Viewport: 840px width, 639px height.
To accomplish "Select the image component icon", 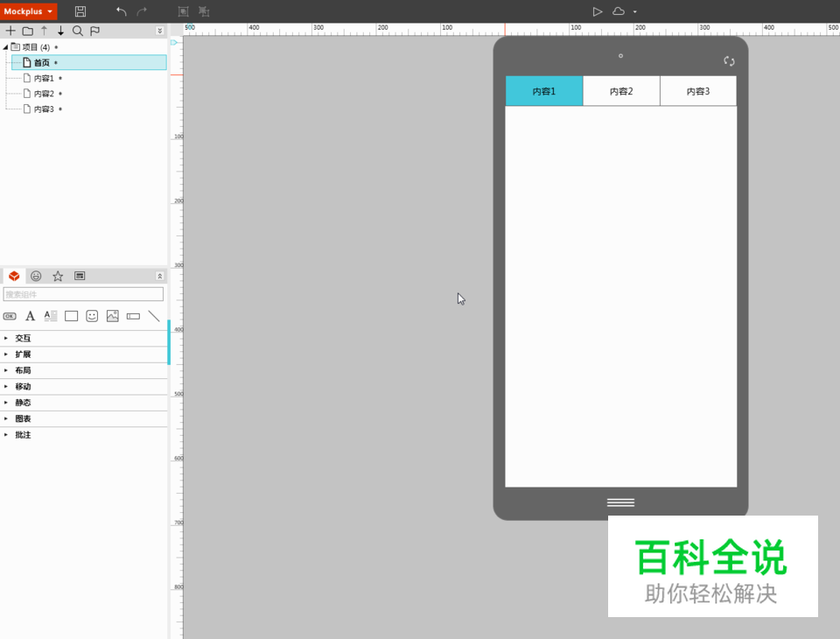I will pyautogui.click(x=112, y=316).
